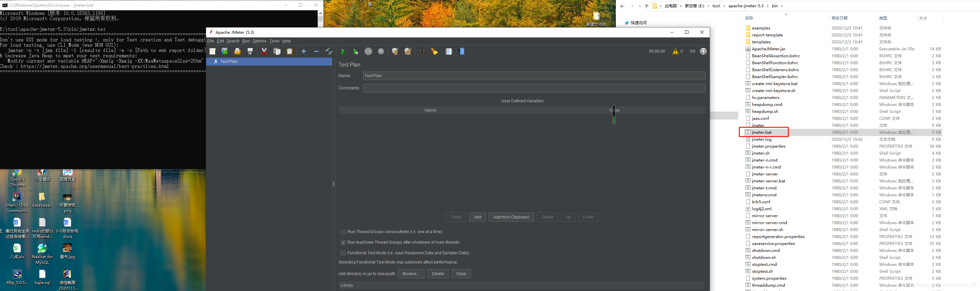Click the Open file icon in JMeter

pos(238,51)
